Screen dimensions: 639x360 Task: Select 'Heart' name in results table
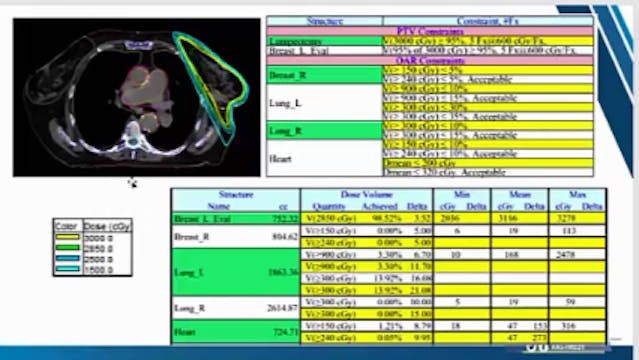point(184,332)
